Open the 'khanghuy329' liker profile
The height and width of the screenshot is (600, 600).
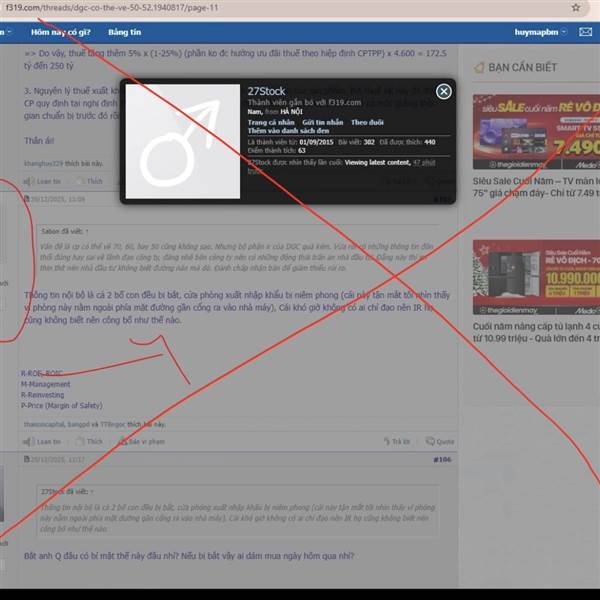43,164
